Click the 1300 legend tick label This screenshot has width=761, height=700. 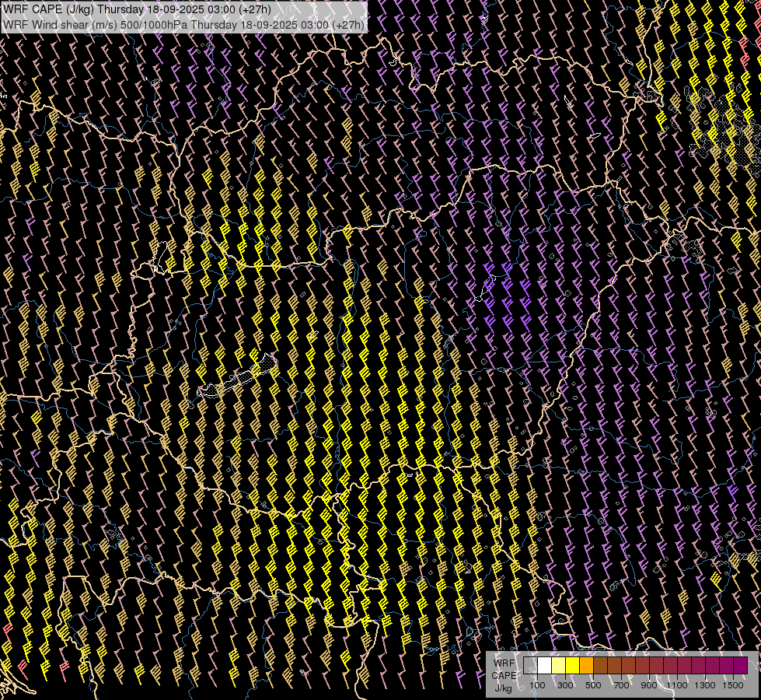point(705,685)
